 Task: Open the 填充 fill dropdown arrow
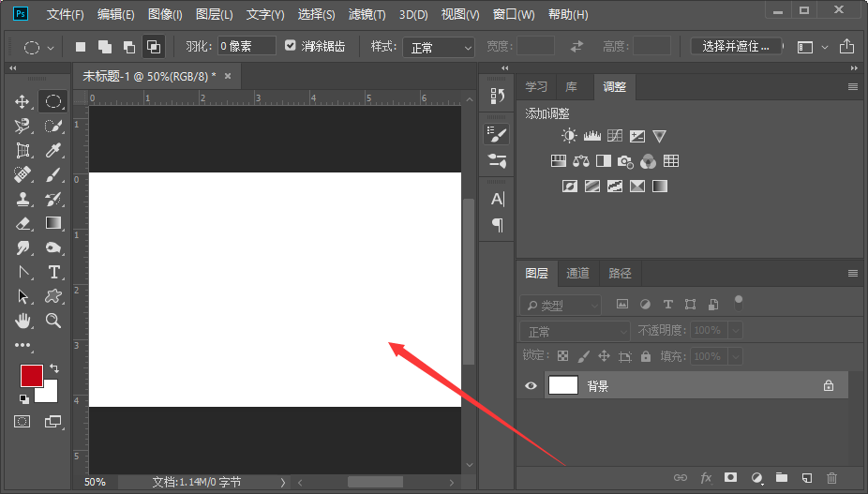pyautogui.click(x=736, y=356)
